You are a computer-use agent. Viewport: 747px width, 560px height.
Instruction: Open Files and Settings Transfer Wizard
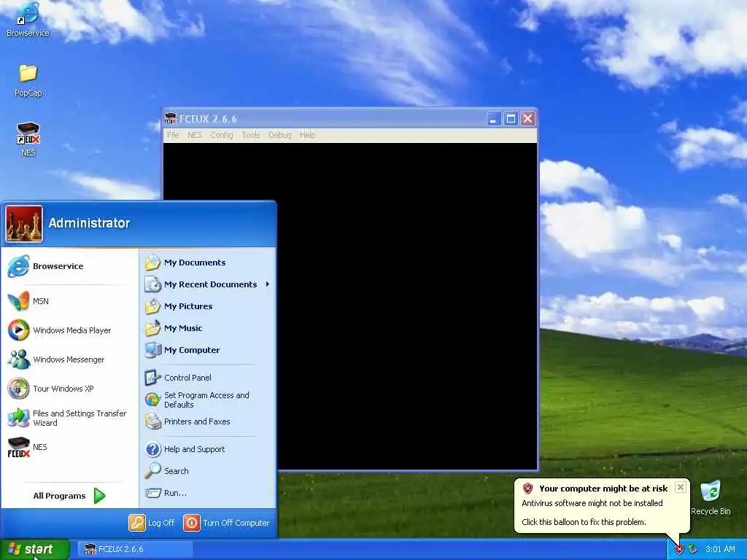(x=69, y=418)
